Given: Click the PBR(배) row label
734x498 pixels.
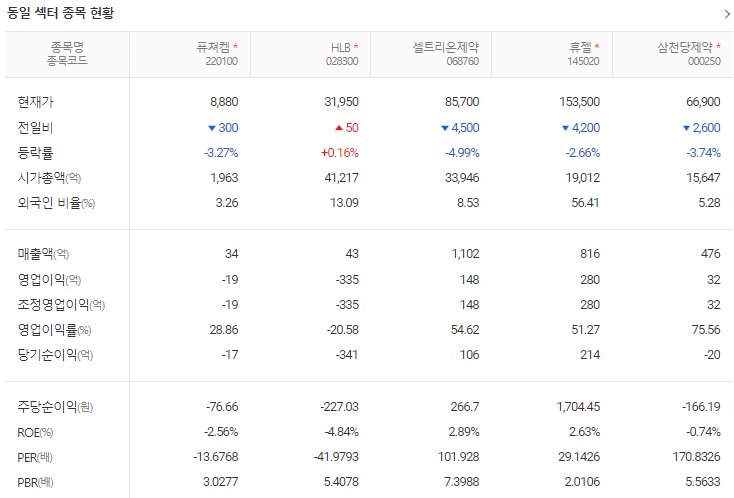Looking at the screenshot, I should pyautogui.click(x=36, y=482).
